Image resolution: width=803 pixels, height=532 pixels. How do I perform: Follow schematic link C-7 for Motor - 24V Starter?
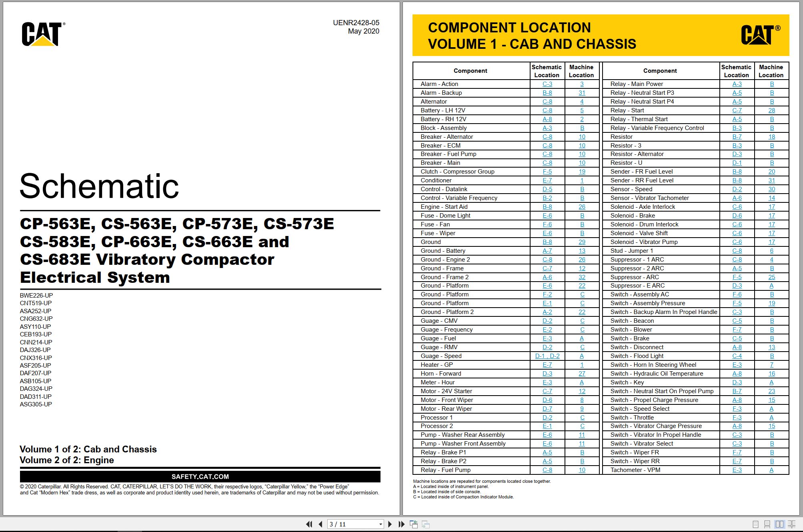tap(547, 391)
